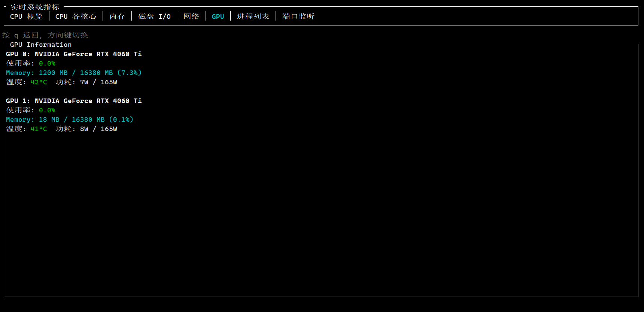
Task: Click GPU 1 memory line showing 18 MB
Action: pyautogui.click(x=70, y=119)
